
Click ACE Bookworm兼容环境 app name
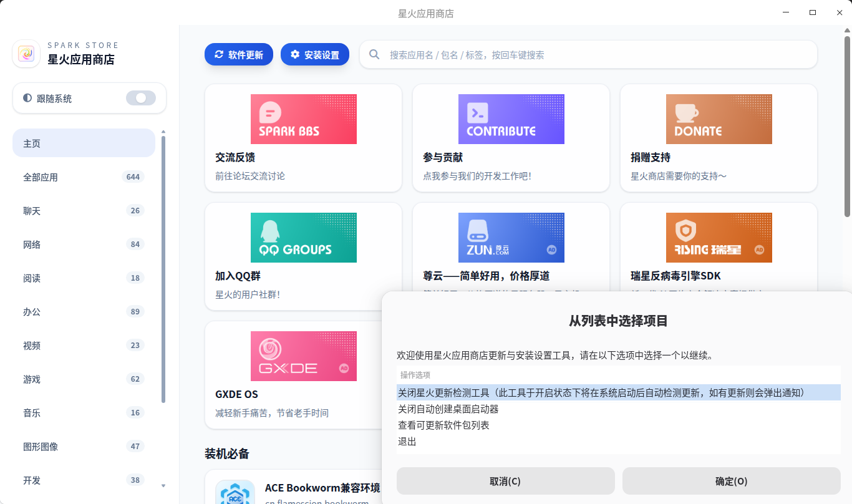pos(322,488)
